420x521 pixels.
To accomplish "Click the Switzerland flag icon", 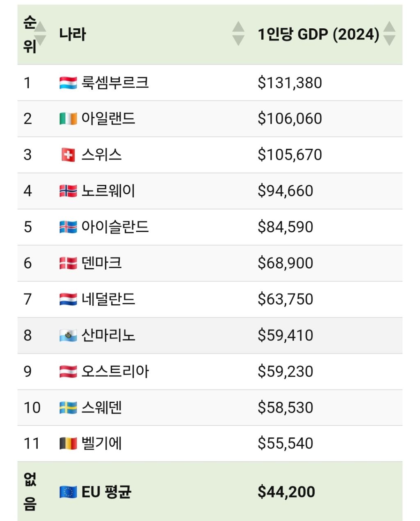I will click(68, 155).
